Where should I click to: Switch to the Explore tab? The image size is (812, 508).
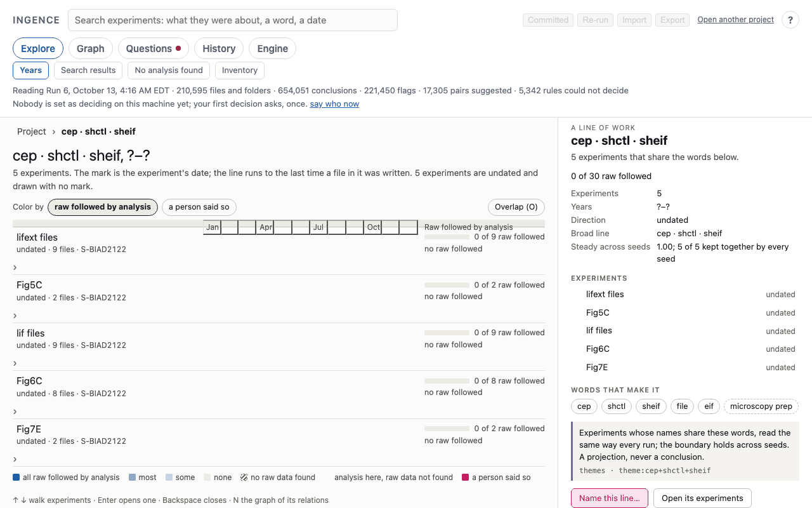tap(38, 48)
